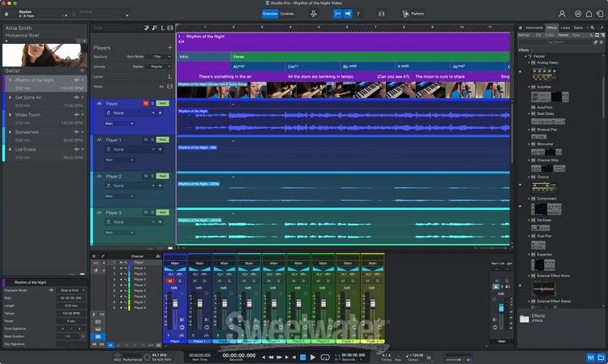
Task: Click the Player track waveform icon
Action: click(99, 104)
